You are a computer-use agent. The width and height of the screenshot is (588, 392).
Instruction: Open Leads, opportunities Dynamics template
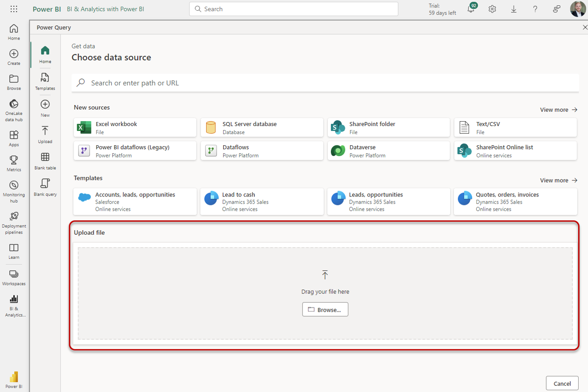point(389,201)
